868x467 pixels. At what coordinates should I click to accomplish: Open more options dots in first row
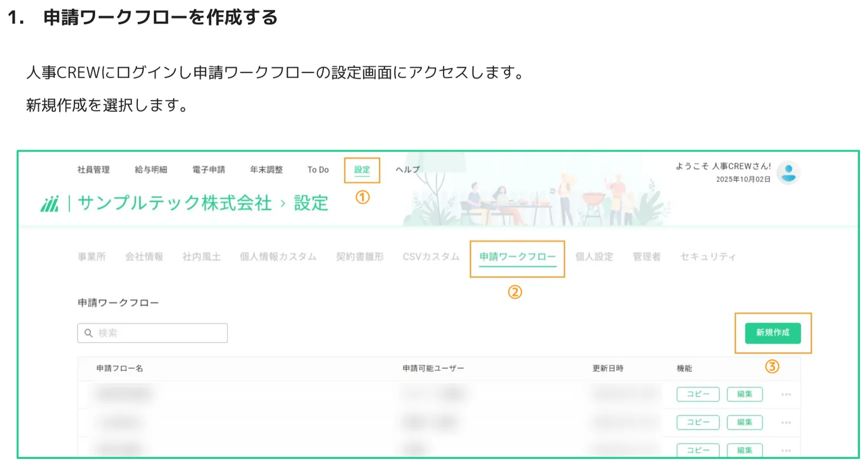[786, 395]
